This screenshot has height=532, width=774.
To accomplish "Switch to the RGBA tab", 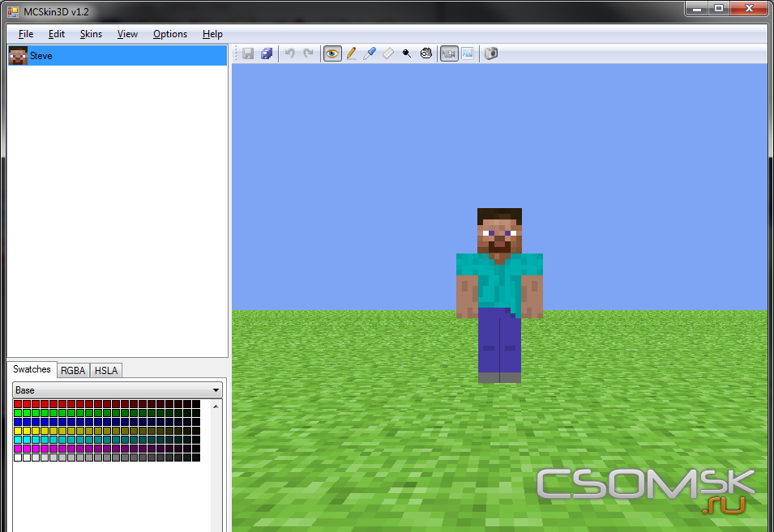I will point(73,370).
